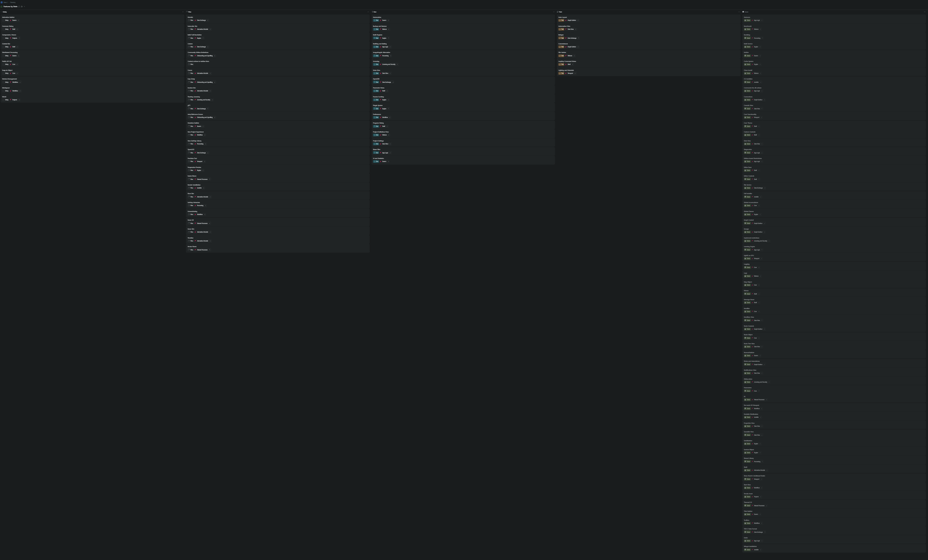Expand the chevron after the Benchmark card team tag
This screenshot has height=560, width=928.
pos(760,29)
